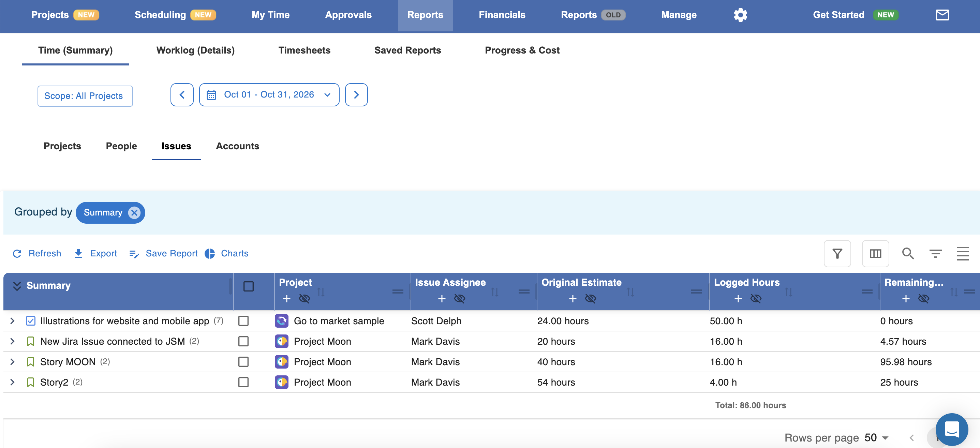Hide the Project column with eye icon
Screen dimensions: 980x448
pos(305,299)
